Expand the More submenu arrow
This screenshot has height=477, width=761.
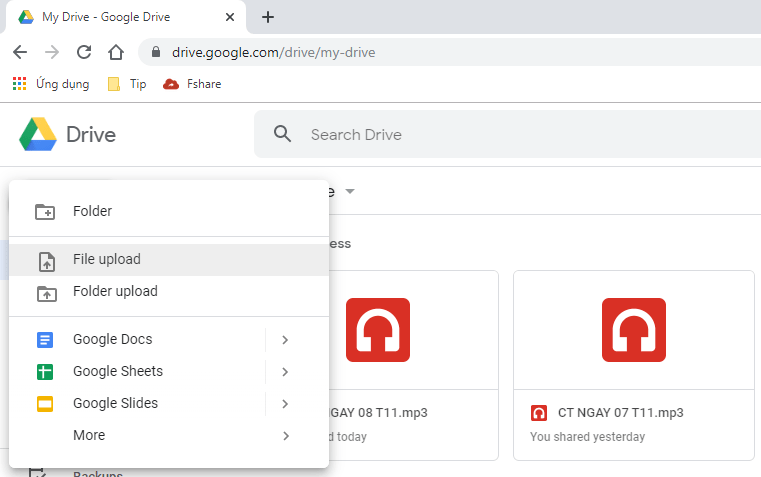[x=285, y=436]
